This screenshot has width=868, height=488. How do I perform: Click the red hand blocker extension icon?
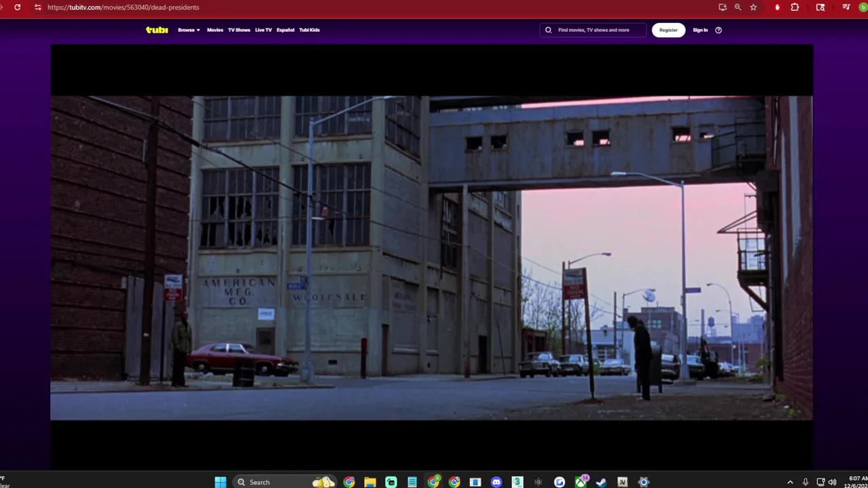click(x=777, y=7)
